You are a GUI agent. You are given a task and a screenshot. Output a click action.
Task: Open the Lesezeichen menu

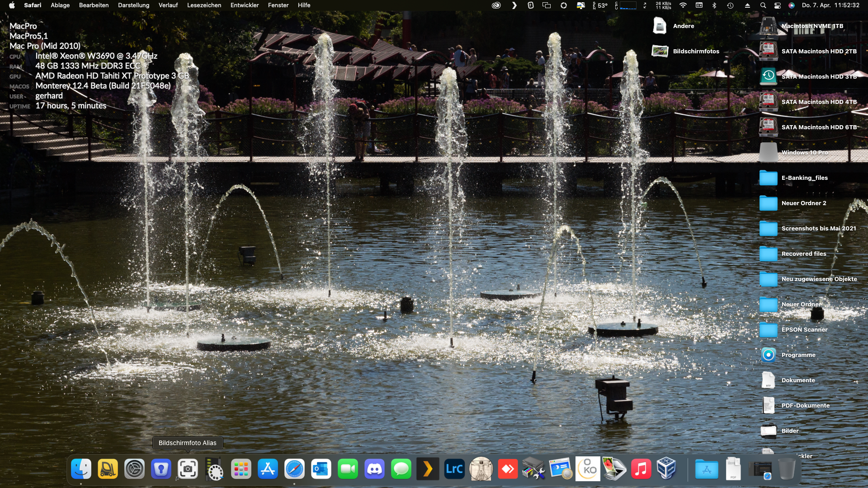point(204,5)
